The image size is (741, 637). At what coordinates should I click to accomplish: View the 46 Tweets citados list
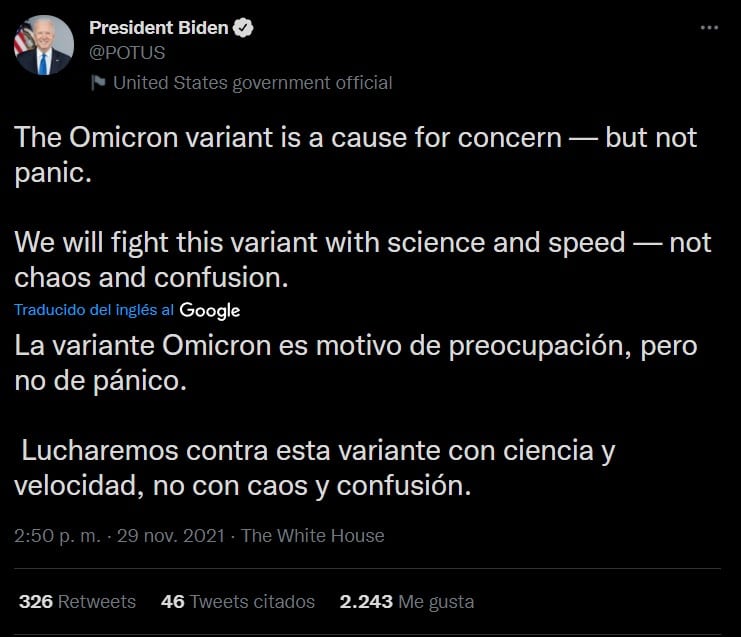click(x=238, y=601)
